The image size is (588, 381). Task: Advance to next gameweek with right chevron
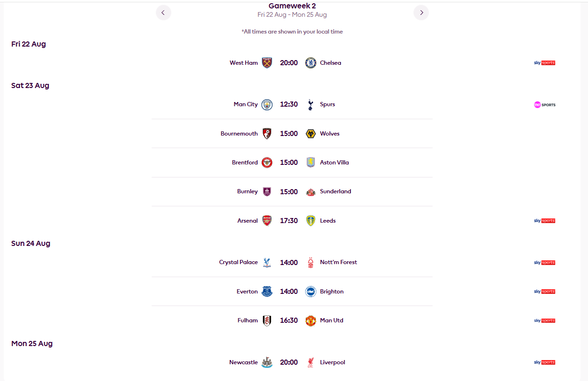tap(421, 13)
